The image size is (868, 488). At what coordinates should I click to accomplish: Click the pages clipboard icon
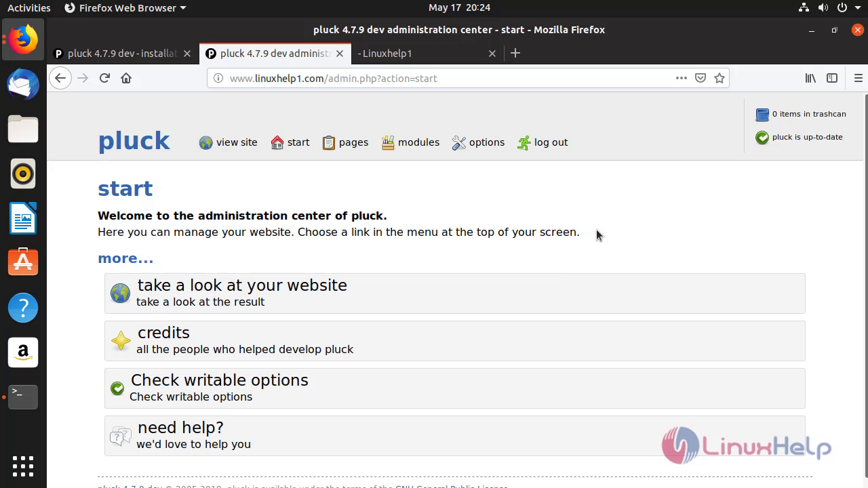point(328,143)
